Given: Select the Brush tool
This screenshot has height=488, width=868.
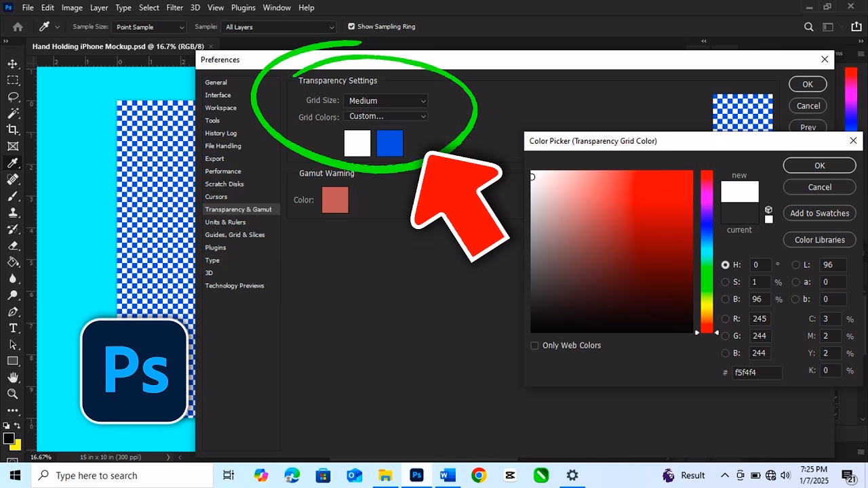Looking at the screenshot, I should (x=12, y=197).
